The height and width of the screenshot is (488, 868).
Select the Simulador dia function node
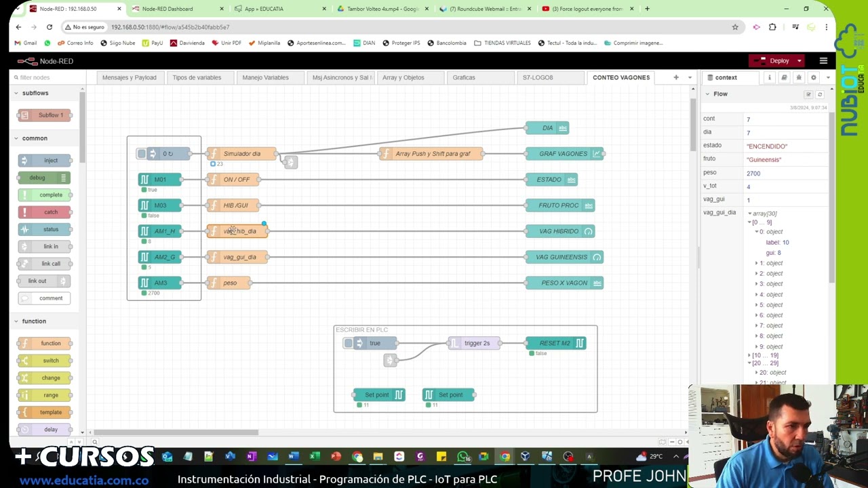pyautogui.click(x=241, y=154)
